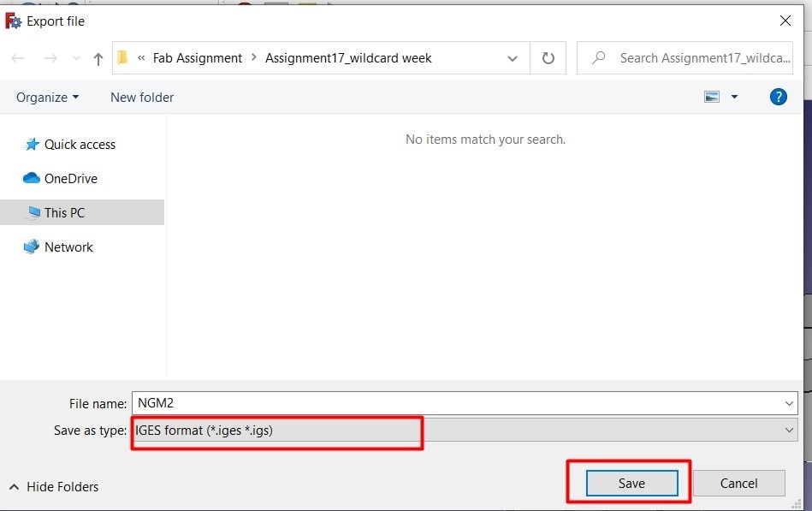The image size is (812, 511).
Task: Create a New folder
Action: point(142,98)
